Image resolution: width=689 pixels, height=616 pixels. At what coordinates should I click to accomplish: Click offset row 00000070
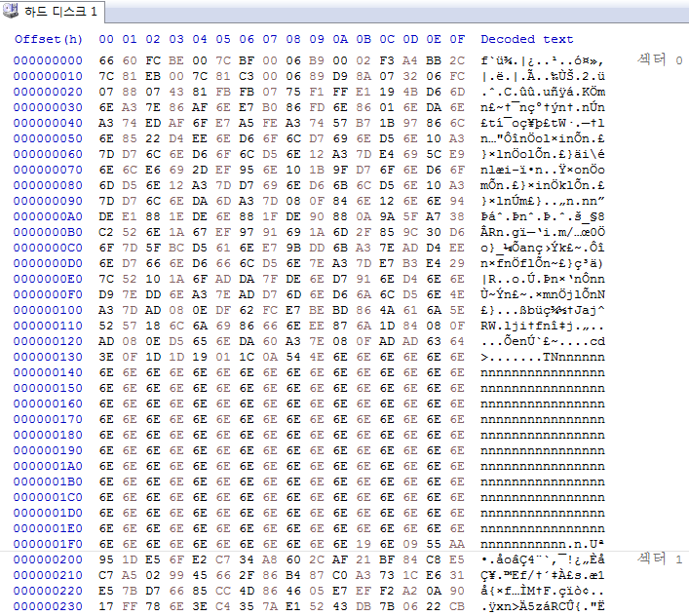[x=48, y=170]
